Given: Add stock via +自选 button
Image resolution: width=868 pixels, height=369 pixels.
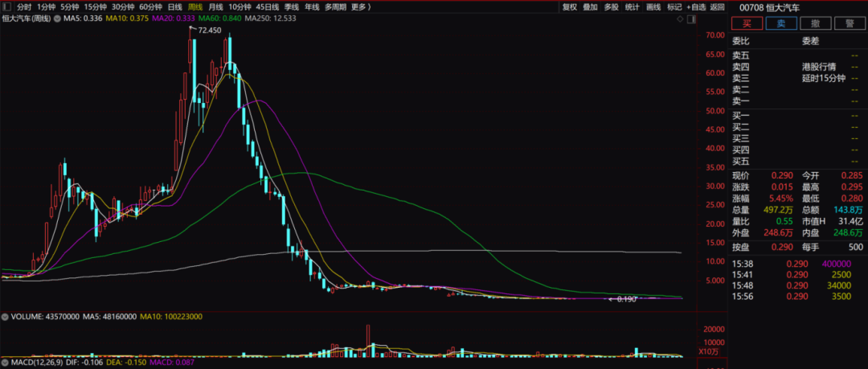Looking at the screenshot, I should 696,7.
